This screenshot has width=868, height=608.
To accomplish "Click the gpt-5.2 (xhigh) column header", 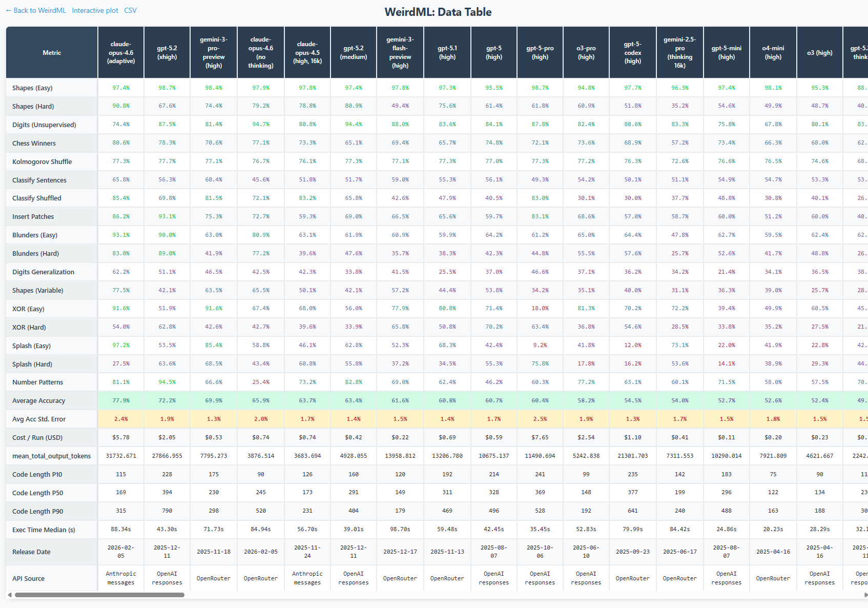I will (x=167, y=52).
